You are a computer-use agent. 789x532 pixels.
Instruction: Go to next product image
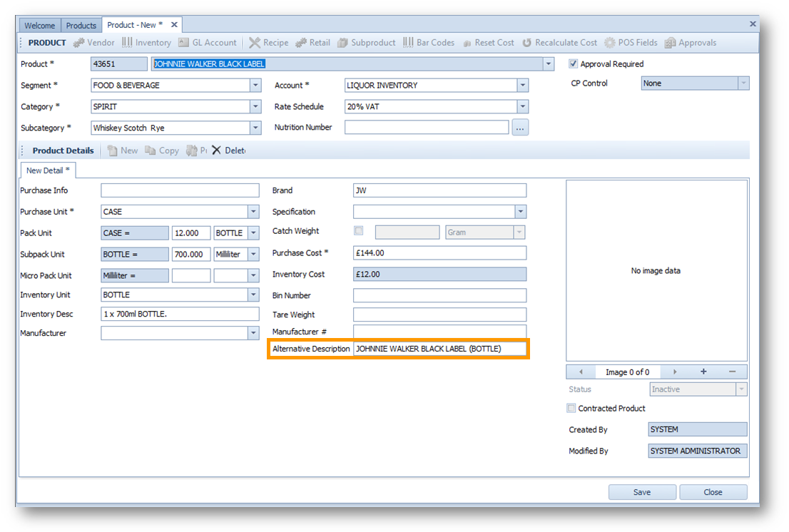click(x=675, y=372)
